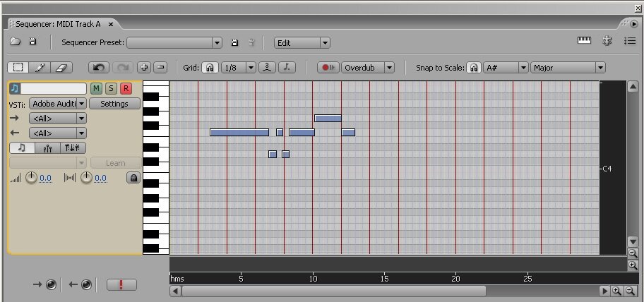Select the longest note block in the piano roll
644x302 pixels.
point(239,133)
